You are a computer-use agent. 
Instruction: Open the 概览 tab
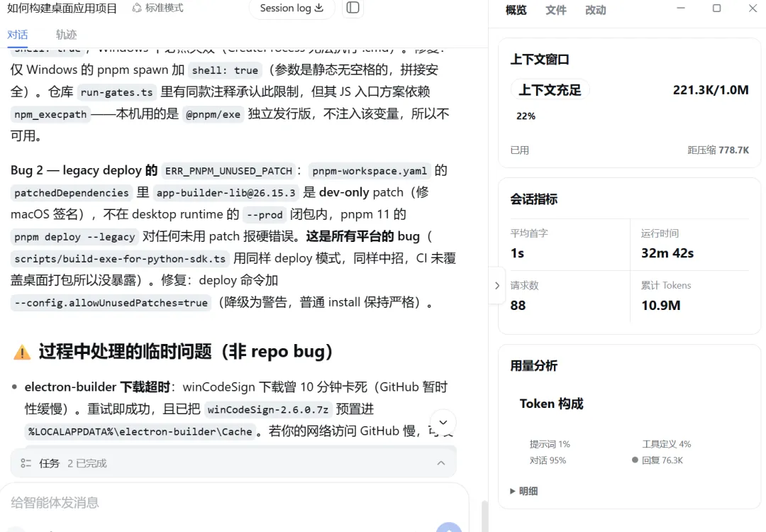point(516,10)
